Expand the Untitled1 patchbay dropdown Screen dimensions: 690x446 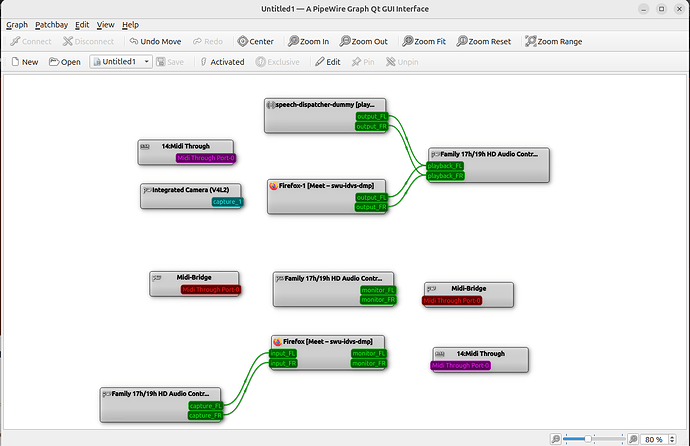[x=146, y=62]
